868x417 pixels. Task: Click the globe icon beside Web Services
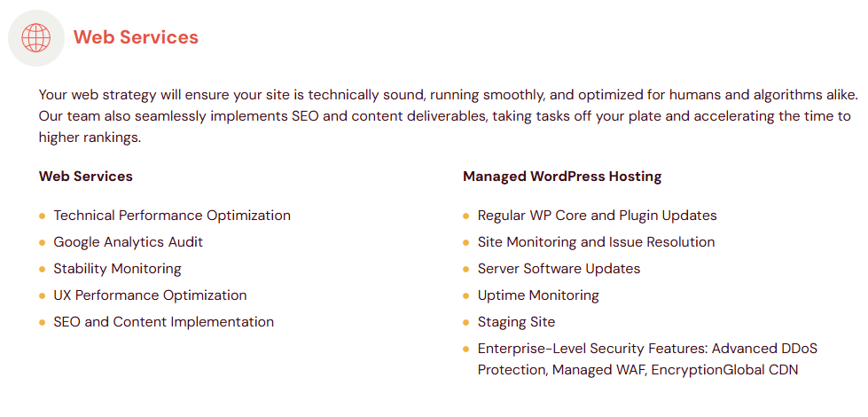coord(36,38)
